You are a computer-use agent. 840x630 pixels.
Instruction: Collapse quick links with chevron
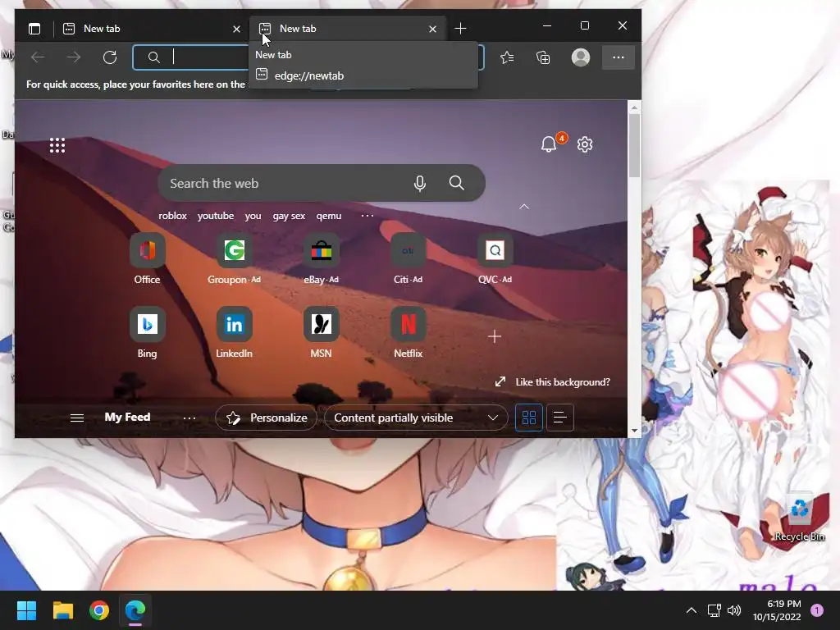point(524,207)
